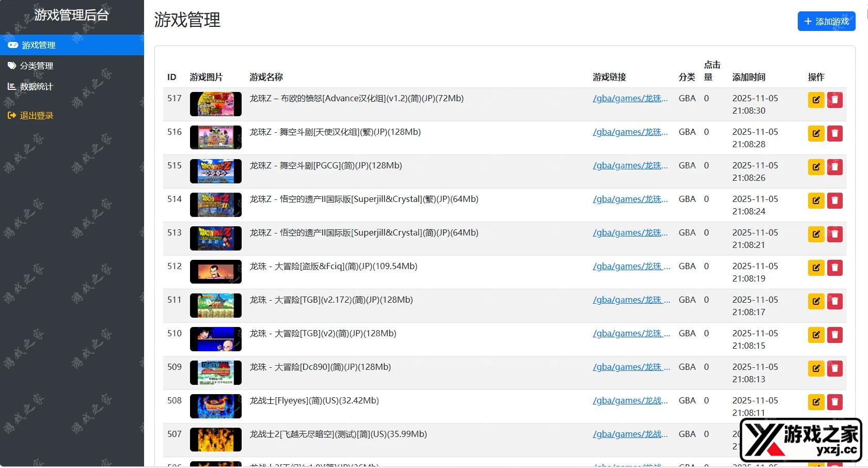Image resolution: width=868 pixels, height=468 pixels.
Task: Click the 游戏图片 column header
Action: 207,77
